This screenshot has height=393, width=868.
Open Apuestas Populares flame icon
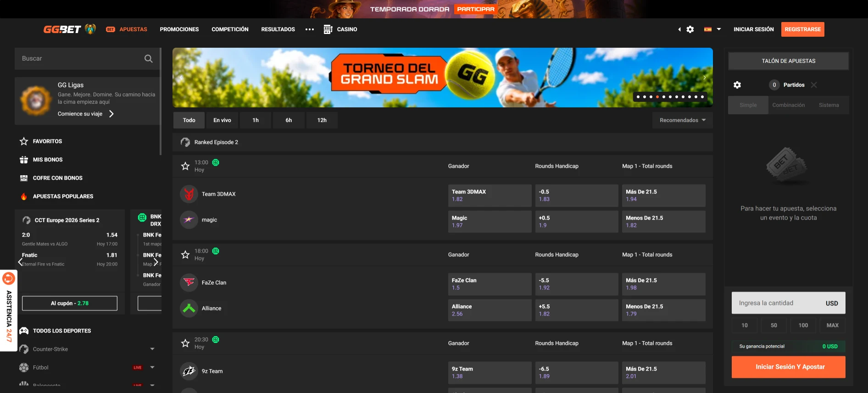pos(24,196)
